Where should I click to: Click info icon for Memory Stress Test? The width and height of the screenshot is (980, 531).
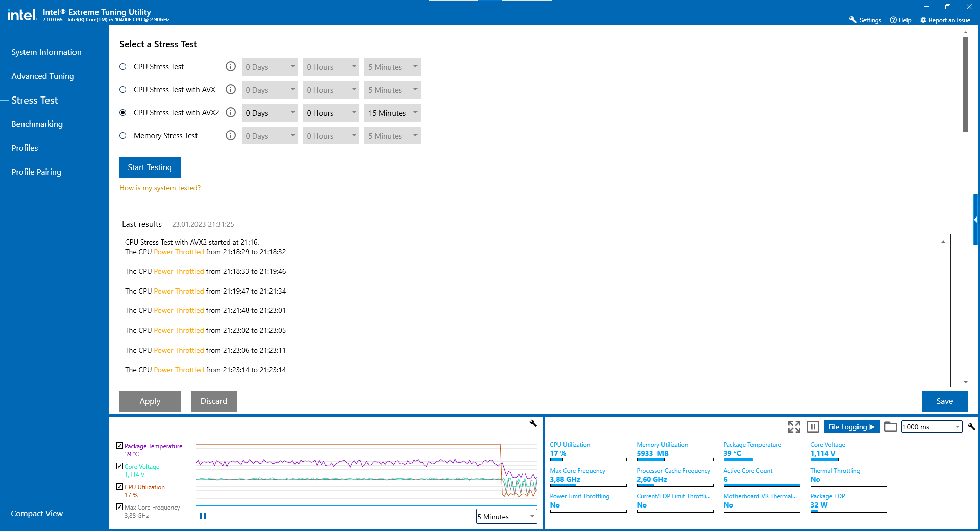tap(231, 136)
